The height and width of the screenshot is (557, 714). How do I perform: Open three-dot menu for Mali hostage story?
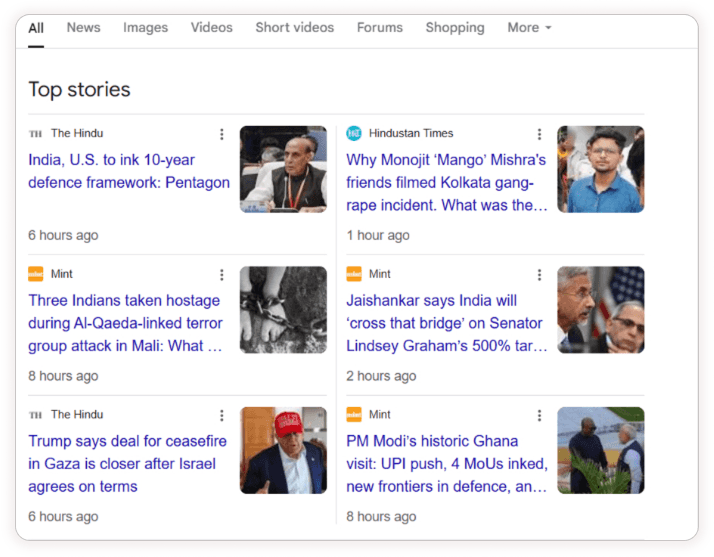pyautogui.click(x=222, y=275)
